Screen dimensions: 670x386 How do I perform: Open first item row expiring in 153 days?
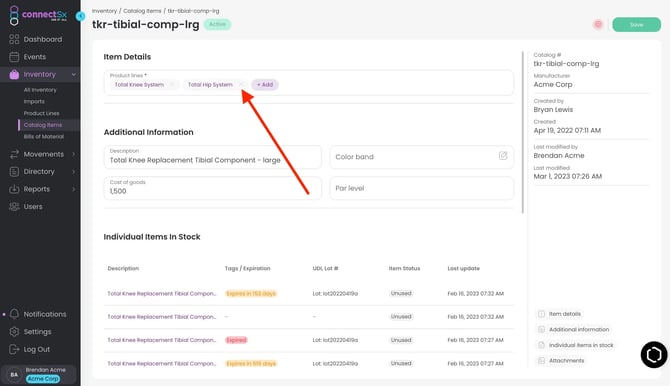click(309, 294)
